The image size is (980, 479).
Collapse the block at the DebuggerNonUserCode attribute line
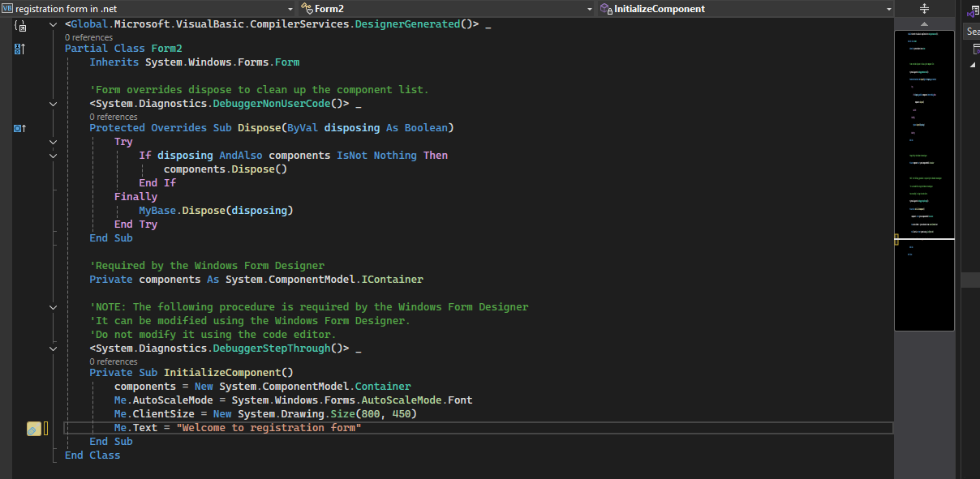point(54,104)
